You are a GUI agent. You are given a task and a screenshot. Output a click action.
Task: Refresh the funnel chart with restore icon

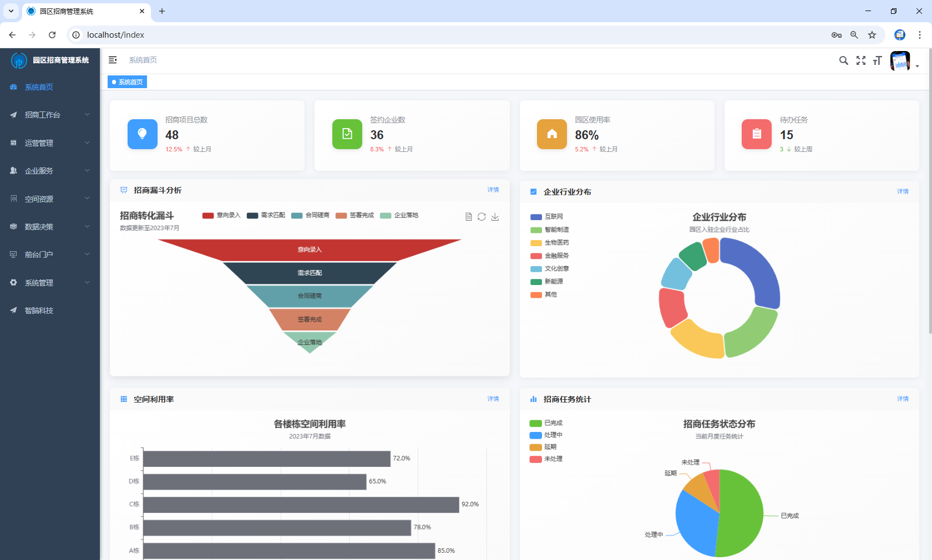[x=482, y=217]
